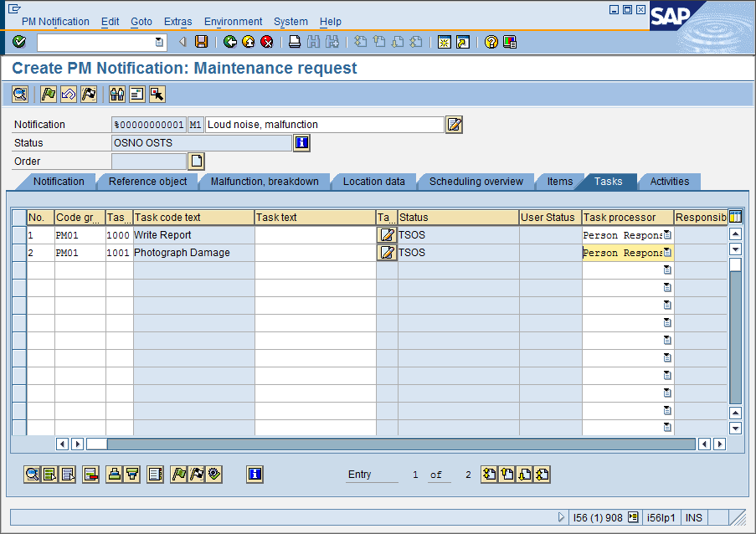The height and width of the screenshot is (534, 756).
Task: Open the PM Notification menu
Action: click(x=55, y=22)
